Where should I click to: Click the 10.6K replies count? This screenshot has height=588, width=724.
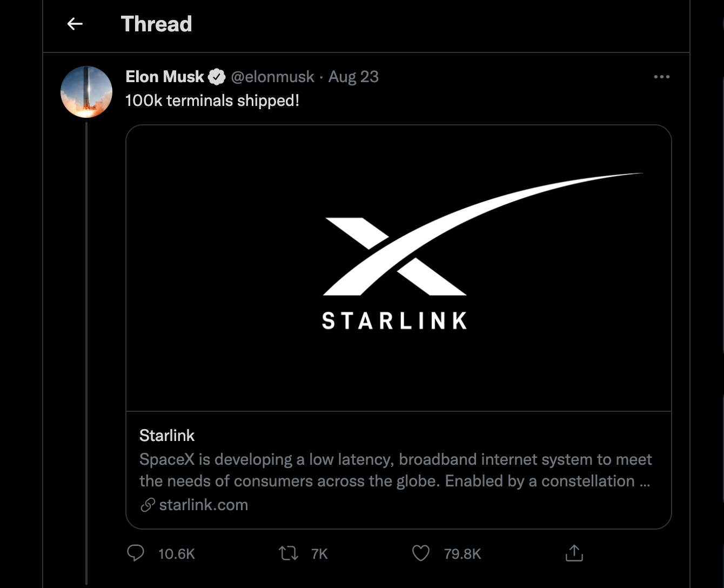click(177, 554)
